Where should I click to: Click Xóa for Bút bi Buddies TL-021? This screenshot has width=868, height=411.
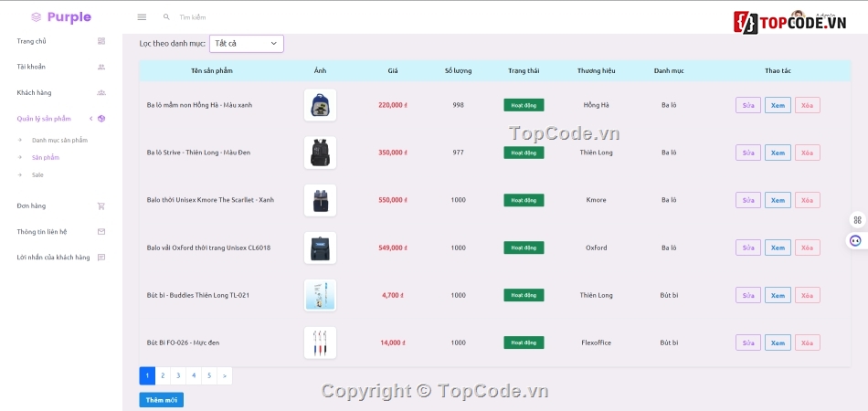pyautogui.click(x=807, y=295)
